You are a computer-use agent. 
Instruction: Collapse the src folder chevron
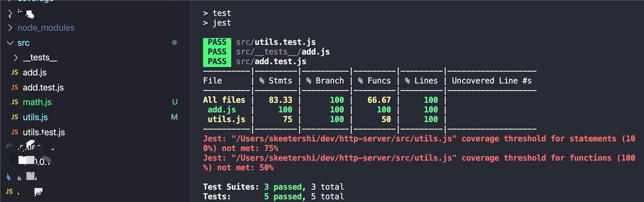click(x=10, y=43)
